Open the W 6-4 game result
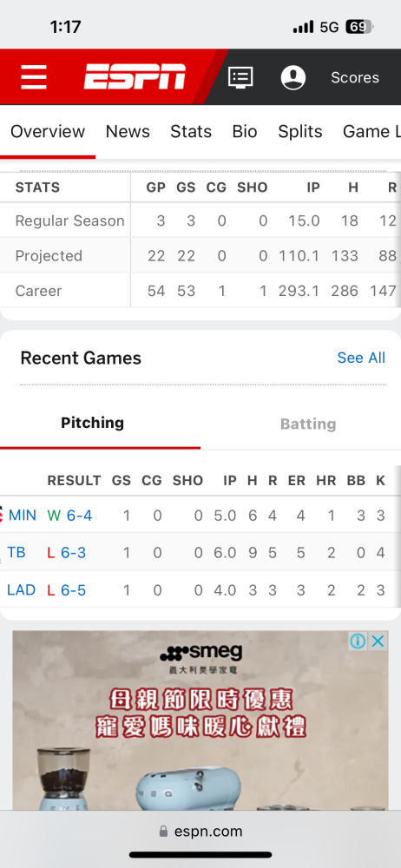The width and height of the screenshot is (401, 868). (69, 516)
